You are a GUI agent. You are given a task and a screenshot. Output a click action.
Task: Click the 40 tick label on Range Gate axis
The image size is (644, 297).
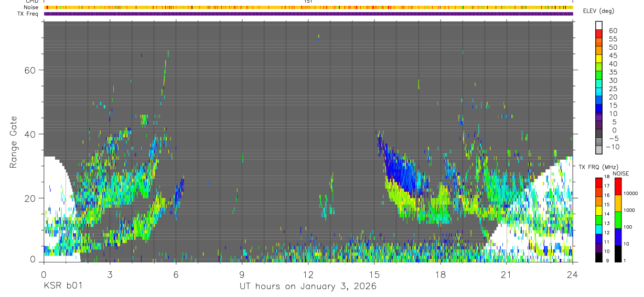(x=30, y=134)
